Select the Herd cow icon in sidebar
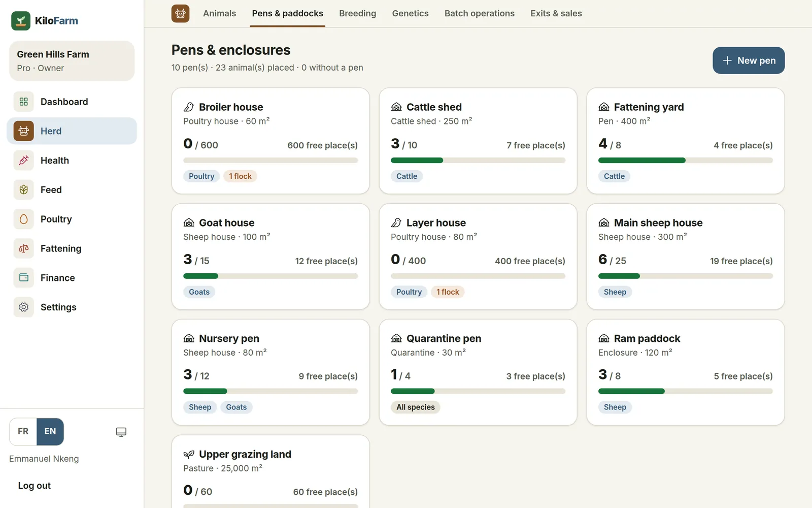 pos(24,131)
